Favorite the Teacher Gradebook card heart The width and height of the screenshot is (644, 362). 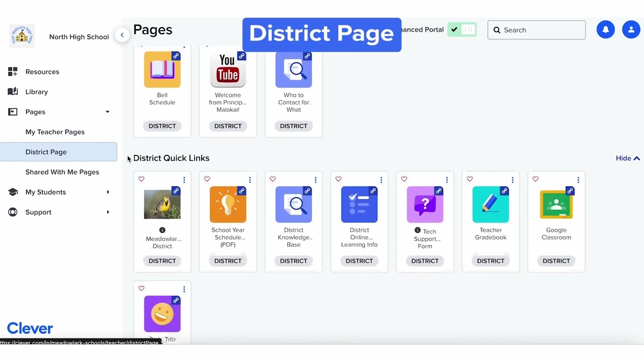tap(469, 179)
